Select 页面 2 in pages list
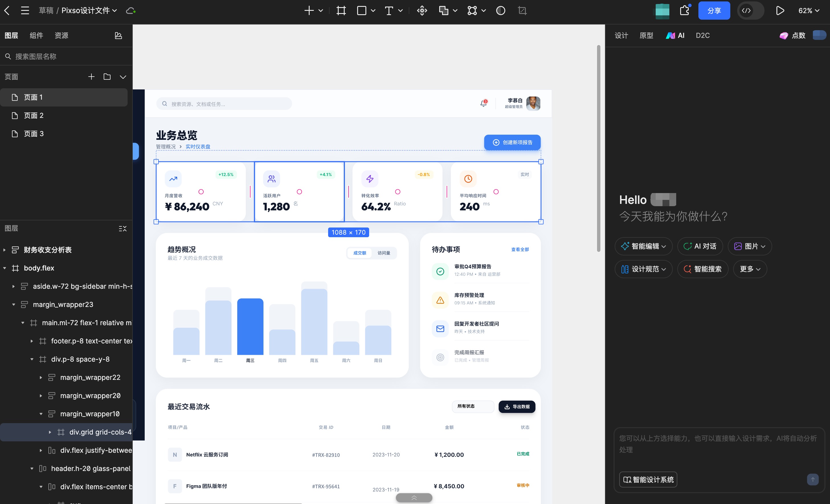830x504 pixels. click(x=64, y=116)
